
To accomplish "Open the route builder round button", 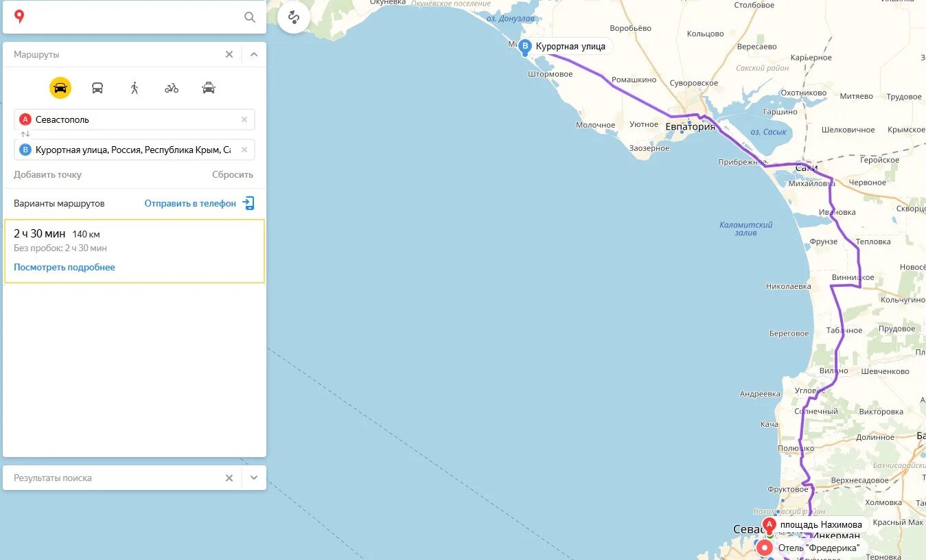I will pos(294,17).
